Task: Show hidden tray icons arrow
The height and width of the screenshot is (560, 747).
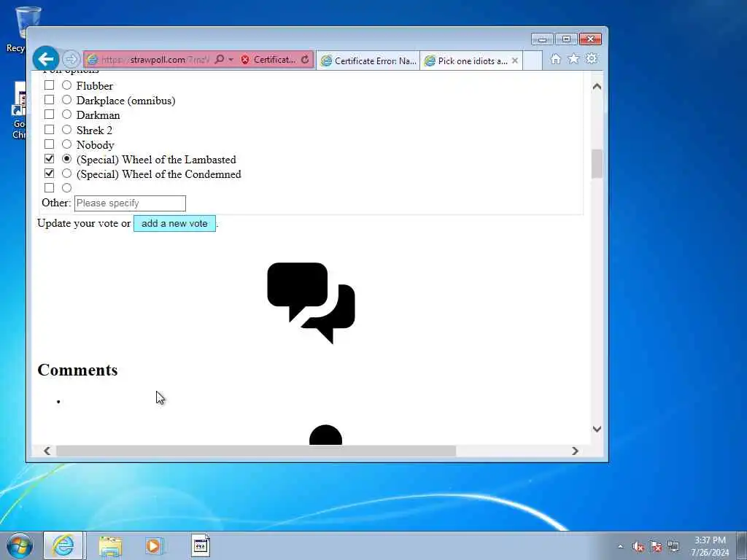Action: click(620, 546)
